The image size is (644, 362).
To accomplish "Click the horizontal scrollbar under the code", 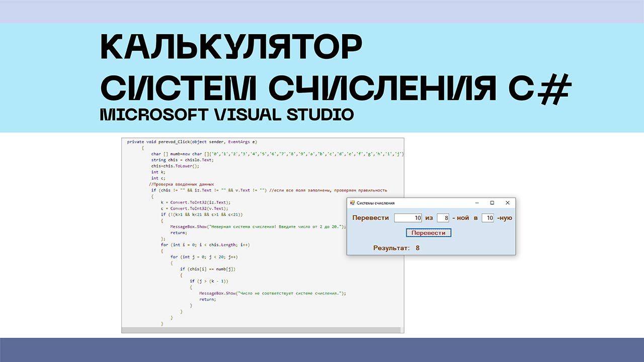I will (x=261, y=330).
